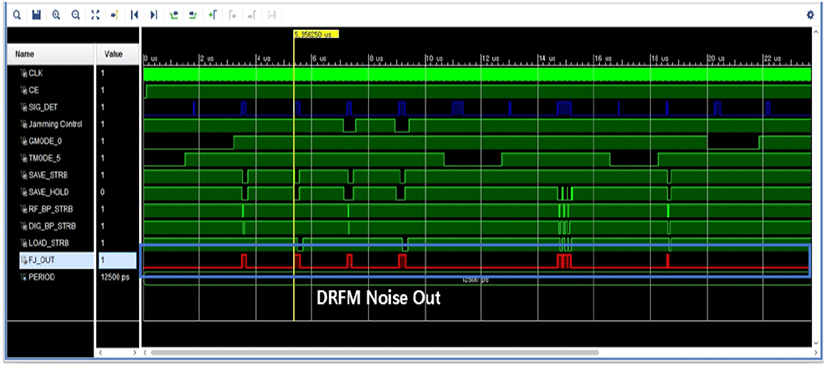The height and width of the screenshot is (367, 827).
Task: Go to previous transition icon
Action: (174, 15)
